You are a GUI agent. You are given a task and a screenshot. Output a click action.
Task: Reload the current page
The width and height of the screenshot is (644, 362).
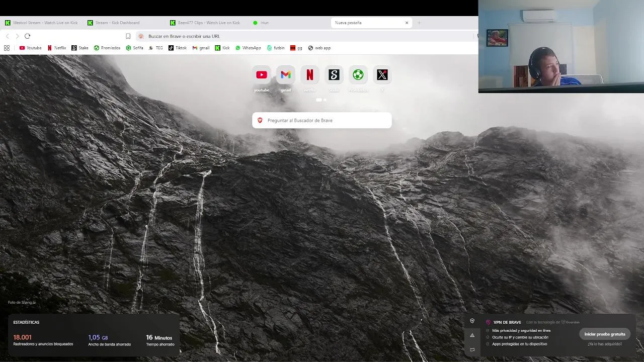[x=27, y=36]
